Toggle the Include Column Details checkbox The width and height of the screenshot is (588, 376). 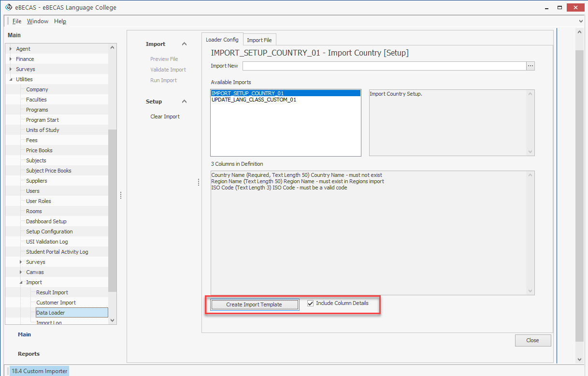[311, 304]
